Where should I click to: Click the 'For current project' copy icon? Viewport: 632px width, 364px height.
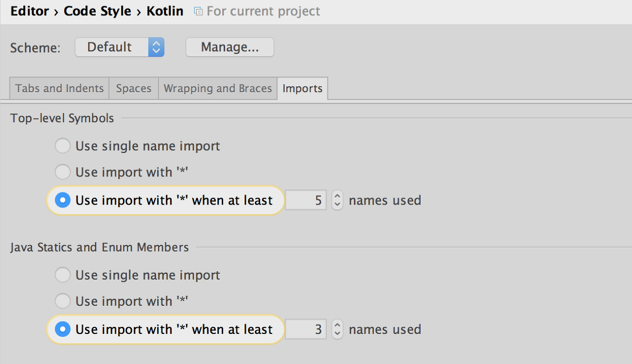point(198,11)
